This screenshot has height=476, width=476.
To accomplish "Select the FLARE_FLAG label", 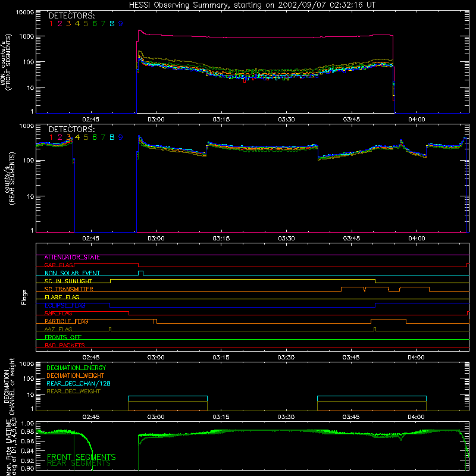I will (62, 297).
